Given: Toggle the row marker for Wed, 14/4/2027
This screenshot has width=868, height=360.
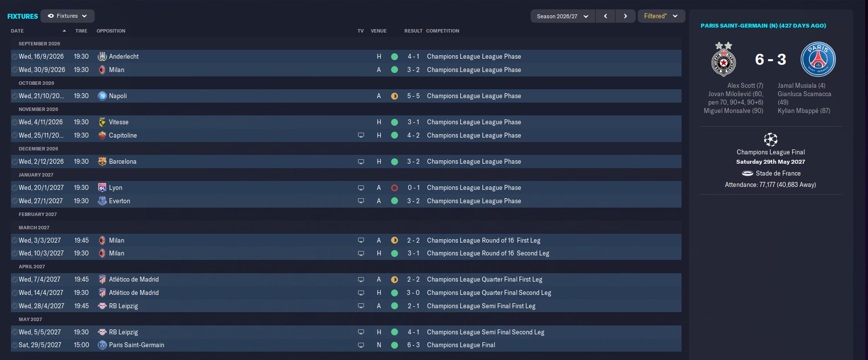Looking at the screenshot, I should click(14, 293).
